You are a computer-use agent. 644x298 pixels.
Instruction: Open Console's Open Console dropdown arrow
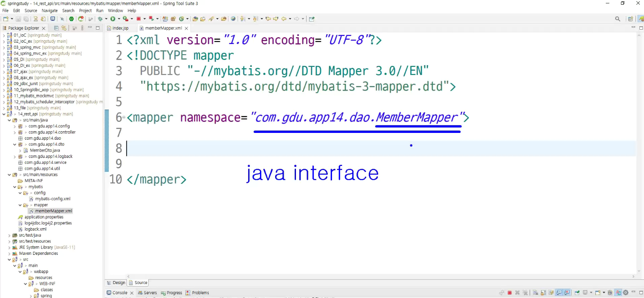604,292
